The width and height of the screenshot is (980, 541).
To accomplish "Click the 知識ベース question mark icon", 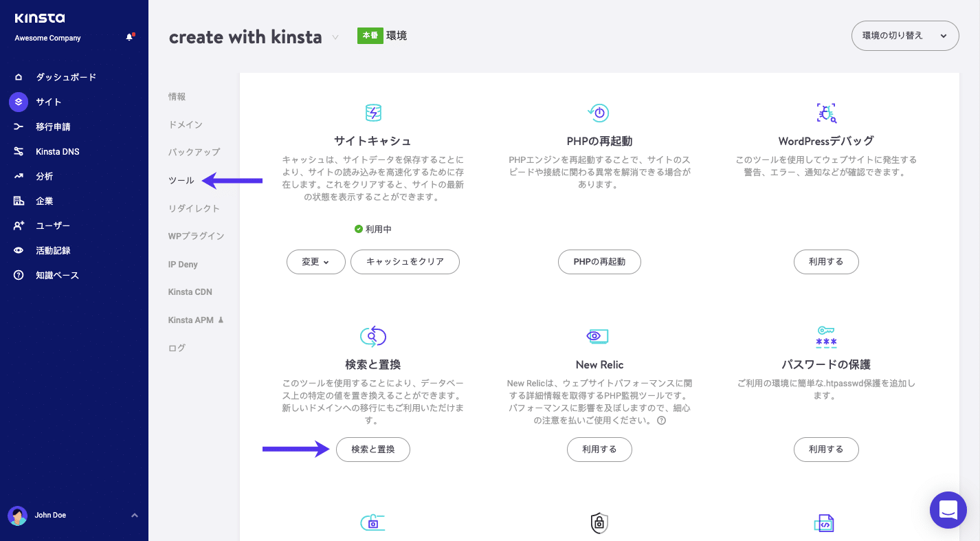I will 19,275.
